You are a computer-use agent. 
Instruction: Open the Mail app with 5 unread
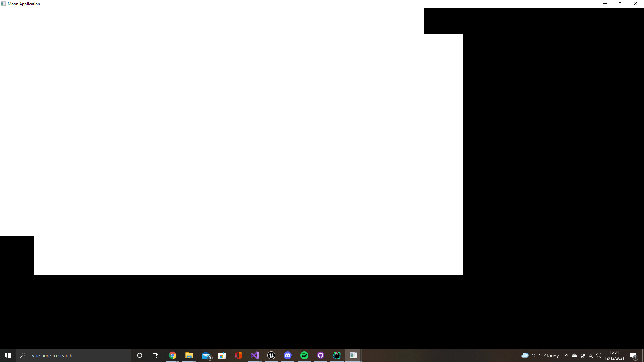point(206,355)
